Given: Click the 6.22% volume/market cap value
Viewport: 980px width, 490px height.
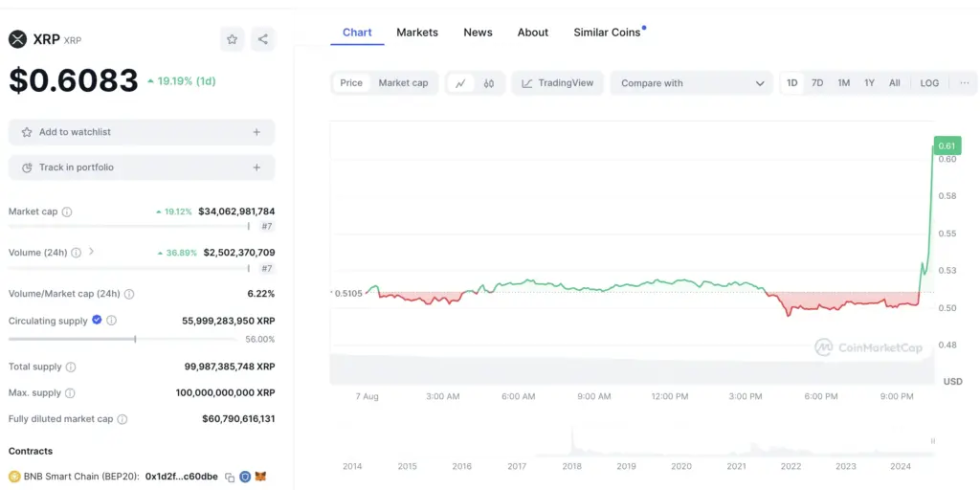Looking at the screenshot, I should pos(260,294).
